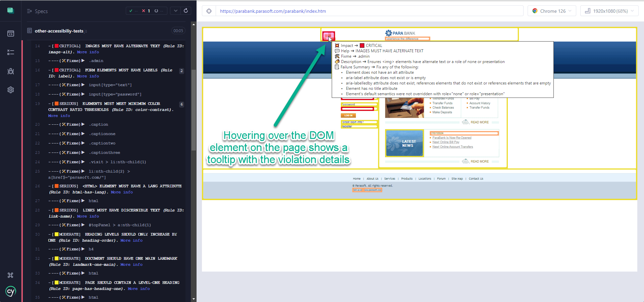
Task: Click the red highlighted admin image on page
Action: coord(328,36)
